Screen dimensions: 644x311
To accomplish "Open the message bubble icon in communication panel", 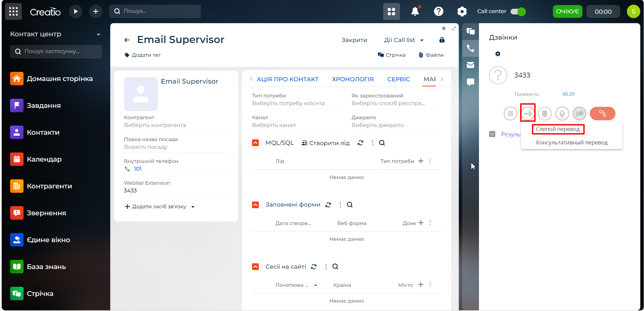I will (x=471, y=82).
